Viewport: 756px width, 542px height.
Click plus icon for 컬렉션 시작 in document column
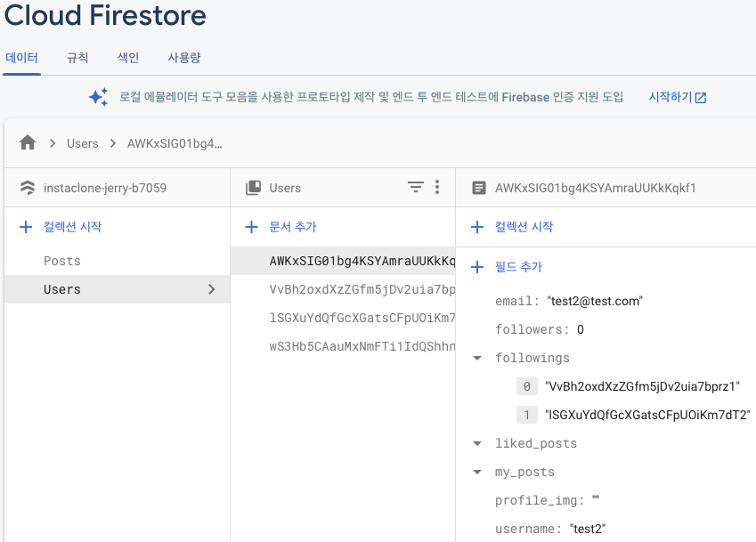tap(477, 227)
